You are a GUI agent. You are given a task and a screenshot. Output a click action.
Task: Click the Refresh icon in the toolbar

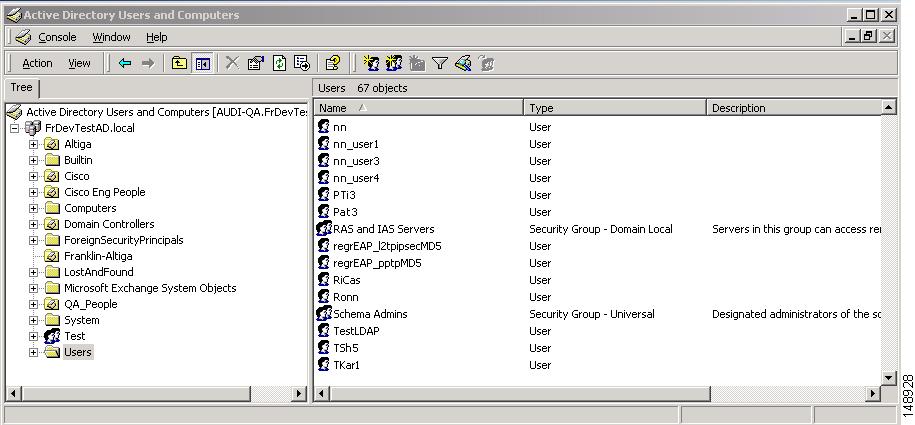coord(280,63)
